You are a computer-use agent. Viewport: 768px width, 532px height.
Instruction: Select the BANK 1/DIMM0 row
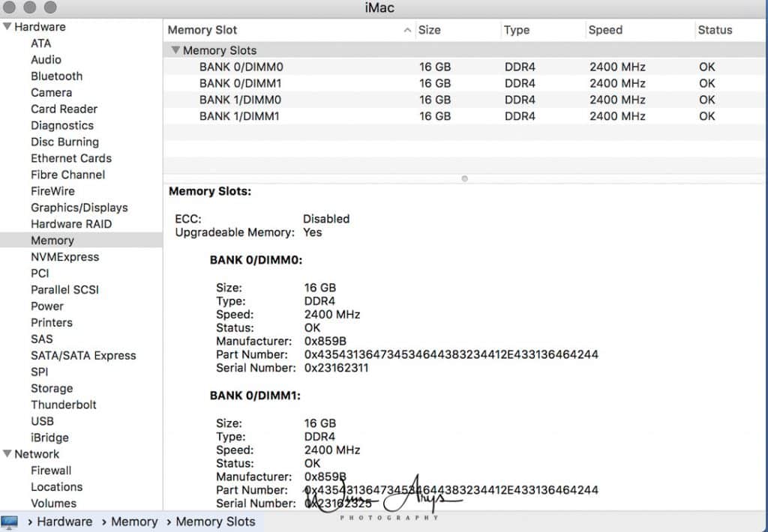pyautogui.click(x=463, y=100)
